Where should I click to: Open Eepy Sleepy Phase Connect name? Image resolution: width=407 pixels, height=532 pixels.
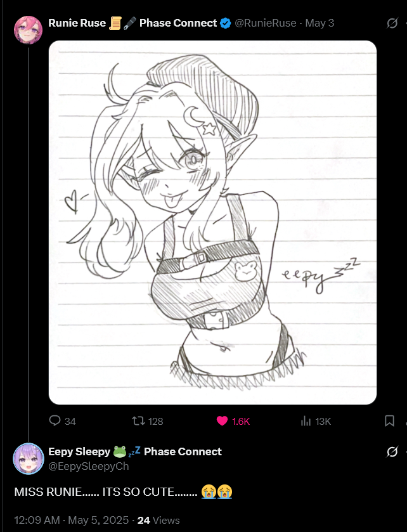coord(134,451)
